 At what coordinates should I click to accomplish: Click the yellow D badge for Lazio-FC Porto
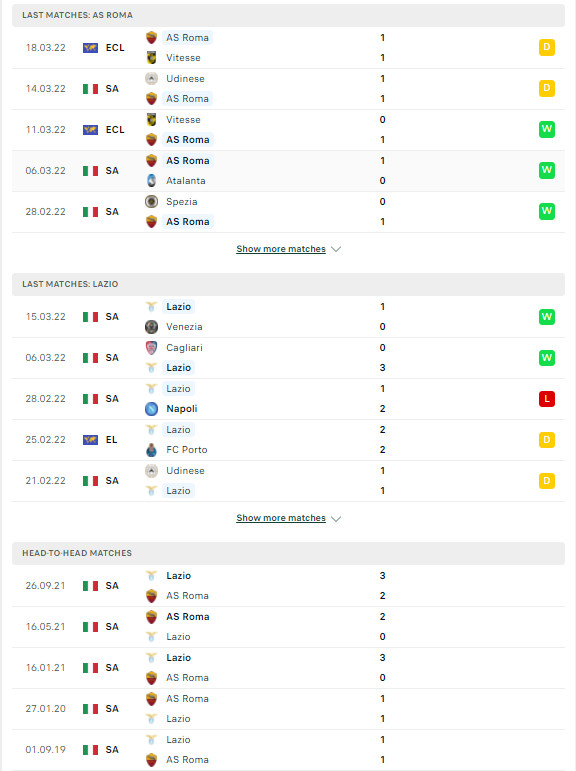[546, 440]
